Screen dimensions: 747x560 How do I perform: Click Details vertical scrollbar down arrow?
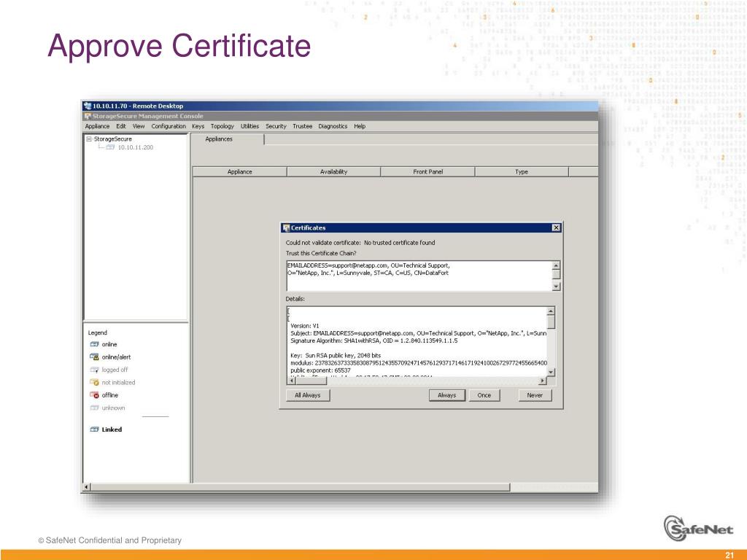(551, 372)
